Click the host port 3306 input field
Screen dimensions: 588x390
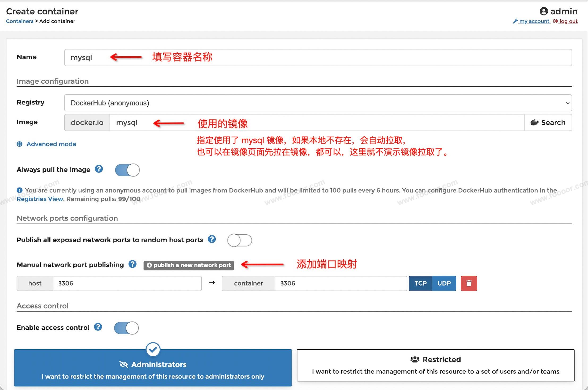coord(127,283)
